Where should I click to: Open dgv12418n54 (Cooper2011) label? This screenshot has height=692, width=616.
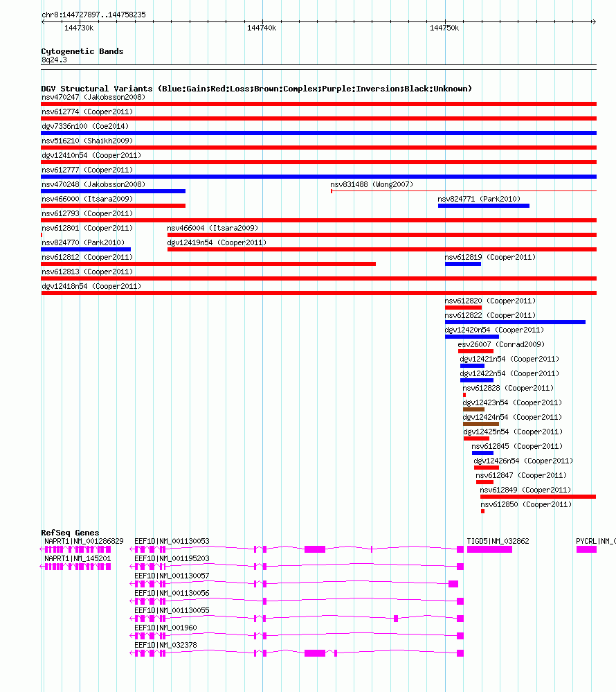pyautogui.click(x=91, y=286)
